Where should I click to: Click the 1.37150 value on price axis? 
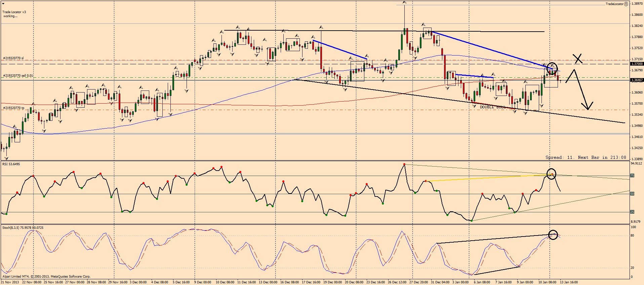pyautogui.click(x=638, y=59)
